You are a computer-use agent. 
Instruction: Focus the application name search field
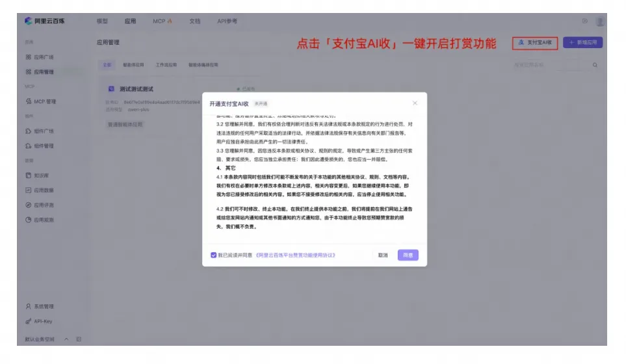click(x=550, y=64)
